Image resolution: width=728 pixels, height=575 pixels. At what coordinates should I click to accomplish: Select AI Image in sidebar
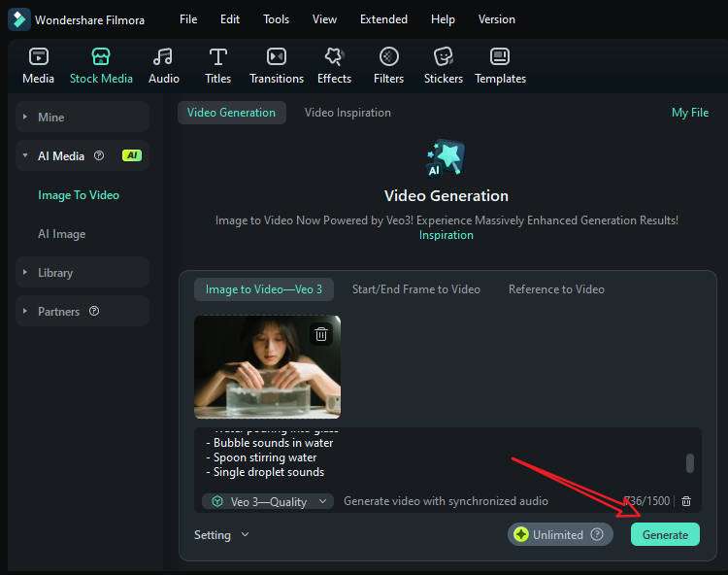tap(62, 234)
